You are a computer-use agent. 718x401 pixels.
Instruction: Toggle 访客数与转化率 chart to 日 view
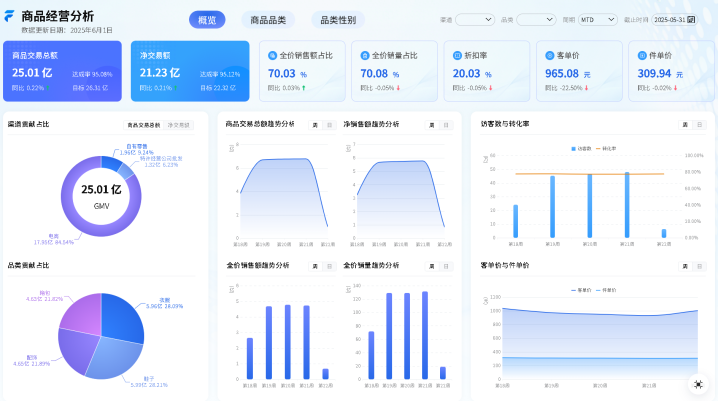click(699, 125)
